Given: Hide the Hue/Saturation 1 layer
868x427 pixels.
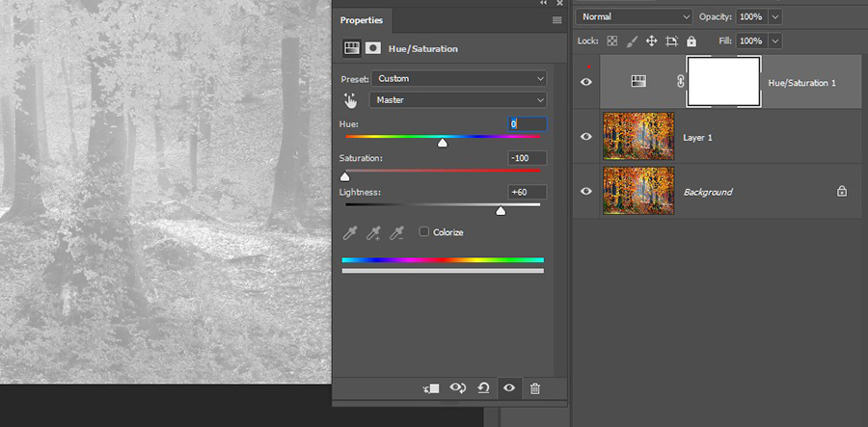Looking at the screenshot, I should point(585,83).
